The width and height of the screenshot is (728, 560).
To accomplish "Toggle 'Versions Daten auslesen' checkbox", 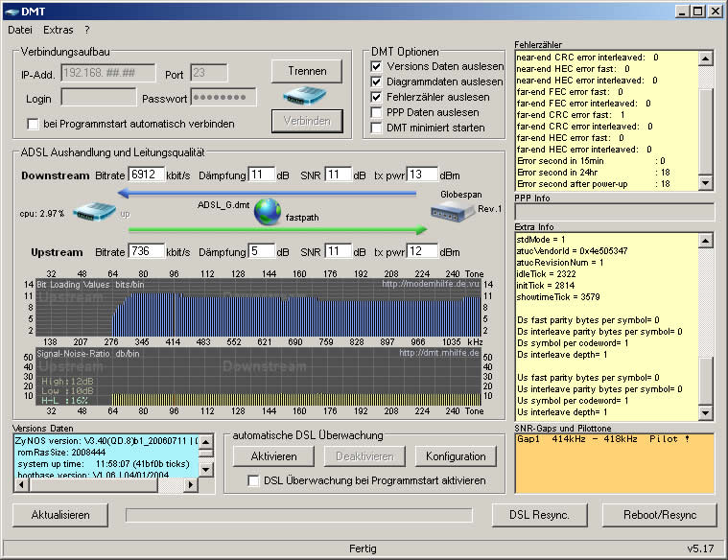I will pos(377,66).
